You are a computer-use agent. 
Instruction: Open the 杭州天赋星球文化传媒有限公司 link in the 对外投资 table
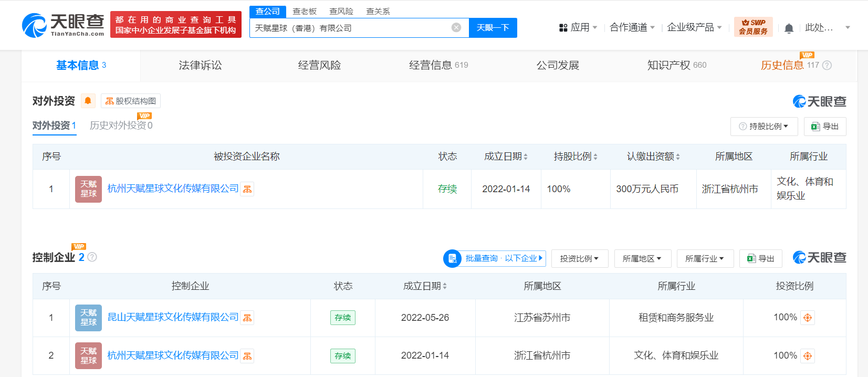[173, 188]
